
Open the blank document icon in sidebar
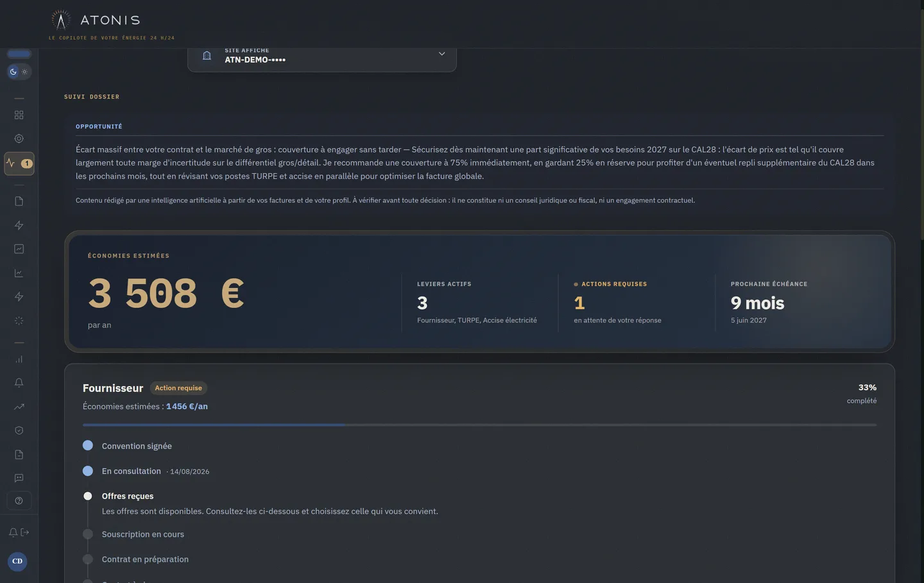click(x=19, y=201)
